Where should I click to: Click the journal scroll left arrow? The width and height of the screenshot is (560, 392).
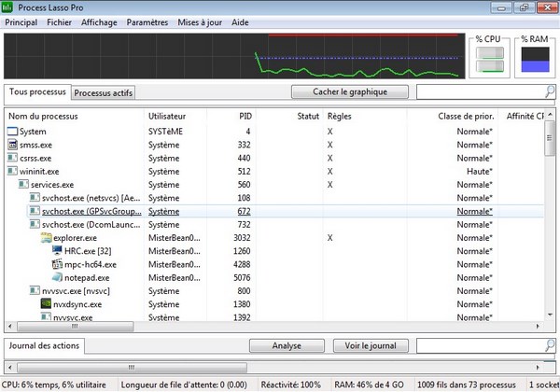pyautogui.click(x=10, y=367)
